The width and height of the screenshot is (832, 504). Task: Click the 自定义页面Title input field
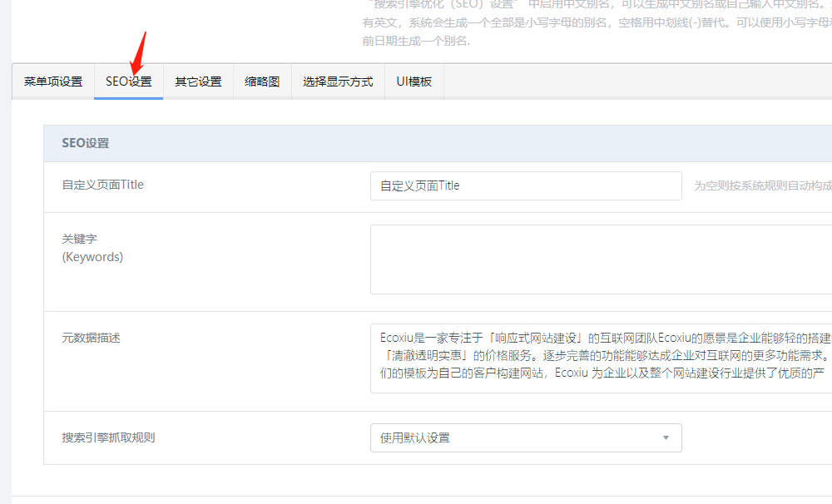[x=526, y=185]
